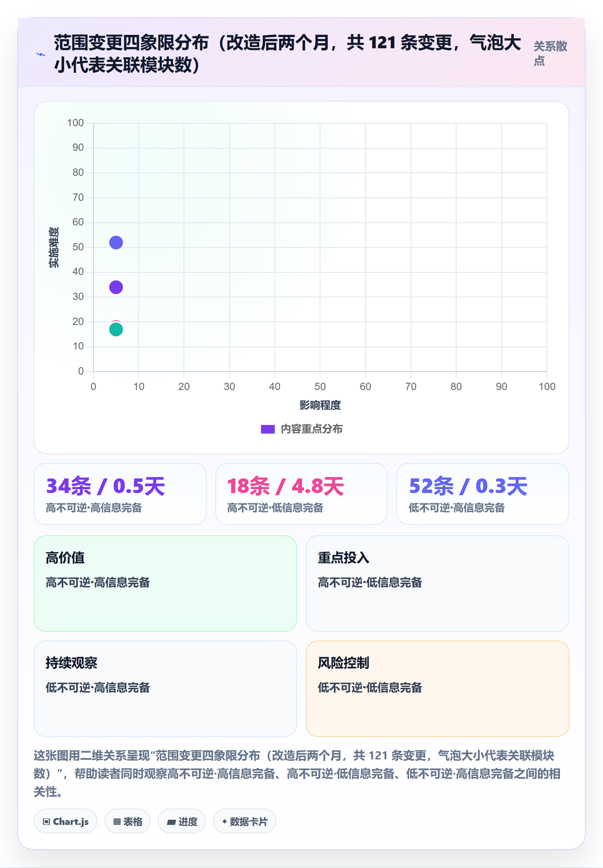603x868 pixels.
Task: Click the lightning icon beside the title
Action: (41, 54)
